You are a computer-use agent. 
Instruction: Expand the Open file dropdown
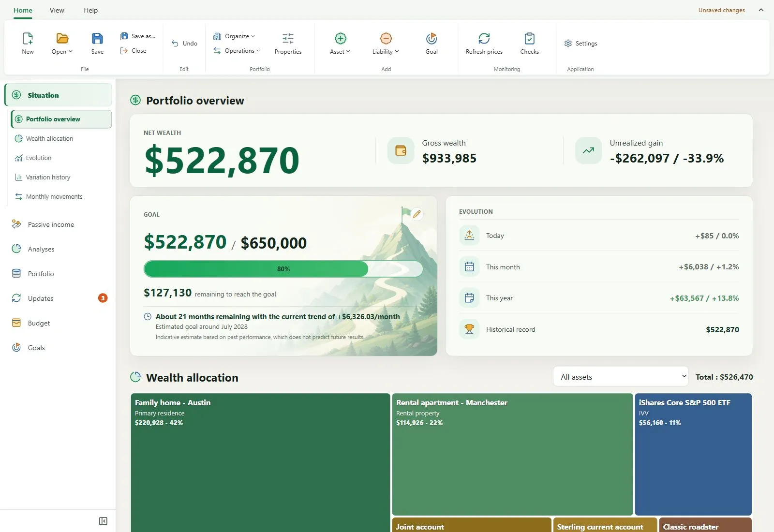click(x=62, y=43)
